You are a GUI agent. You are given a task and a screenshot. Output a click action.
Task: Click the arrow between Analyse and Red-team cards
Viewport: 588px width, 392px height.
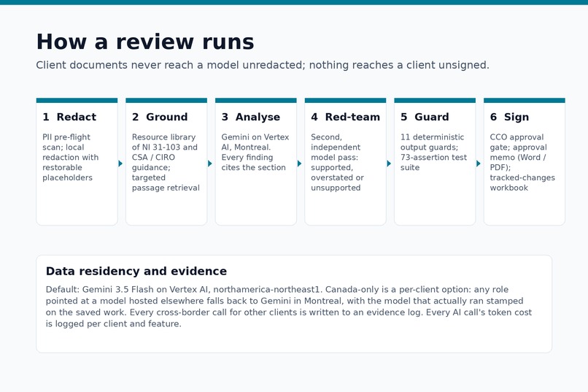point(300,164)
